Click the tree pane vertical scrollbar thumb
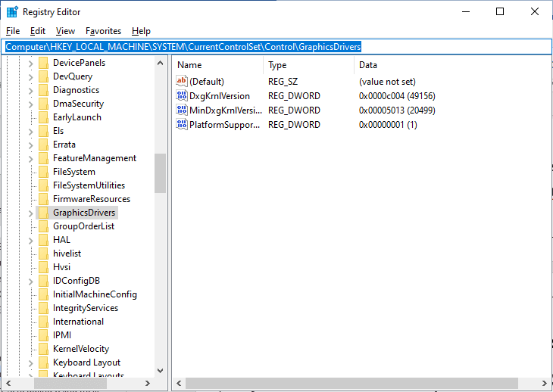Image resolution: width=553 pixels, height=392 pixels. coord(160,173)
